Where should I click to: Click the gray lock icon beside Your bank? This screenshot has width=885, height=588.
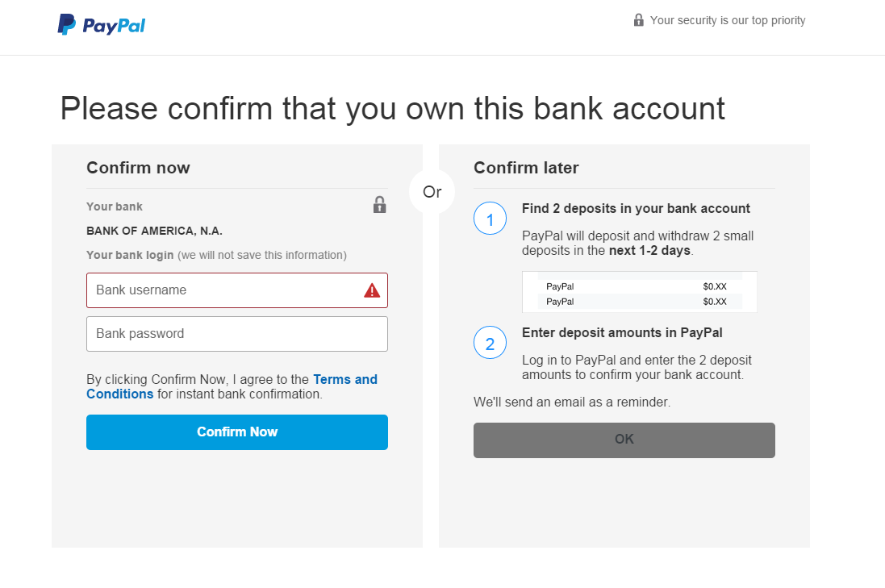pos(379,205)
